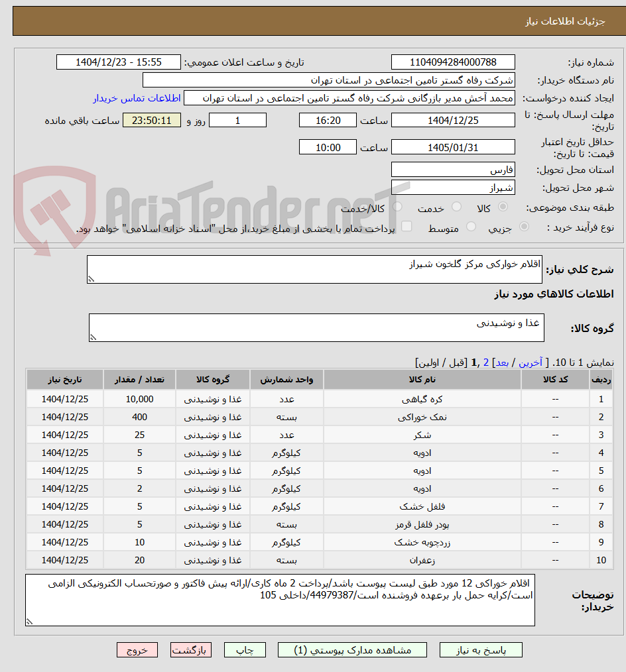Viewport: 626px width, 672px height.
Task: Click the resize handle of شرح کلی نیاز box
Action: tap(91, 279)
